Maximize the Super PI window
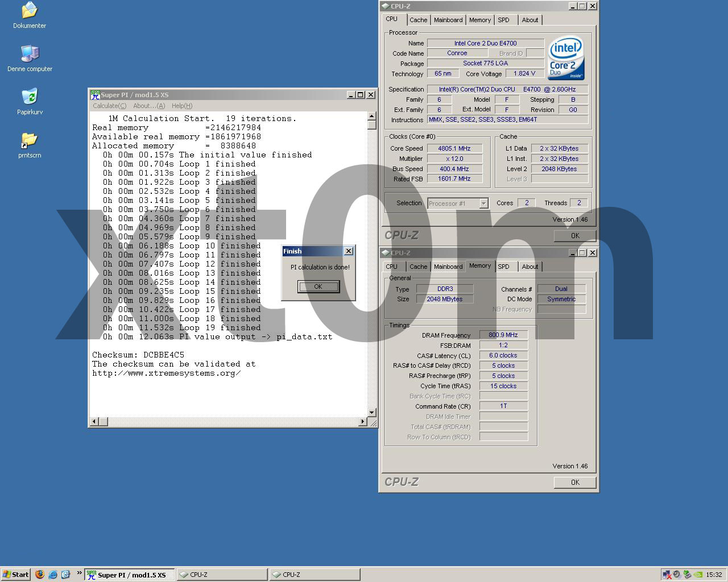The image size is (728, 582). tap(361, 95)
